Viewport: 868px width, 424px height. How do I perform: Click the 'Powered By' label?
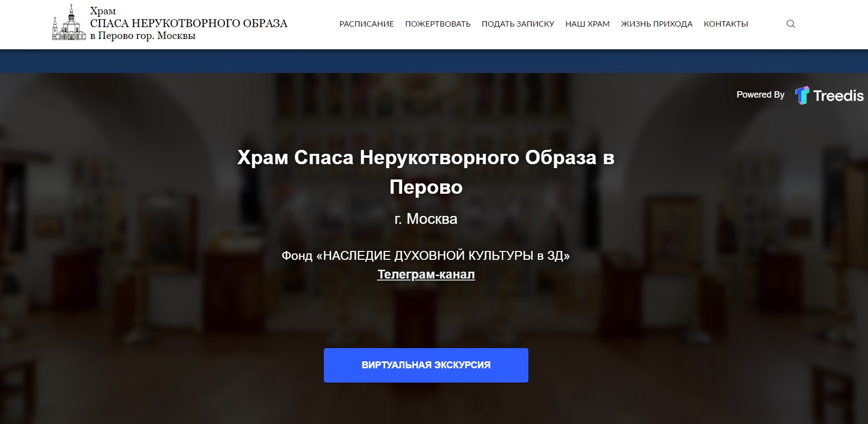click(x=761, y=95)
